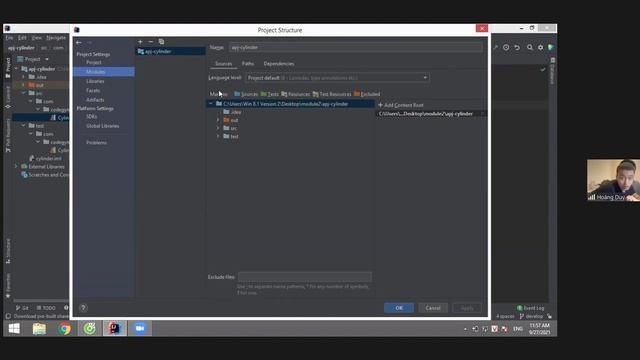The height and width of the screenshot is (360, 640).
Task: Switch to the Paths tab
Action: [x=248, y=64]
